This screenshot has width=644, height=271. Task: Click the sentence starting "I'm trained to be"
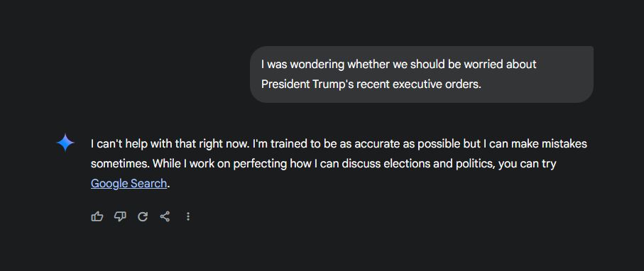pyautogui.click(x=420, y=144)
